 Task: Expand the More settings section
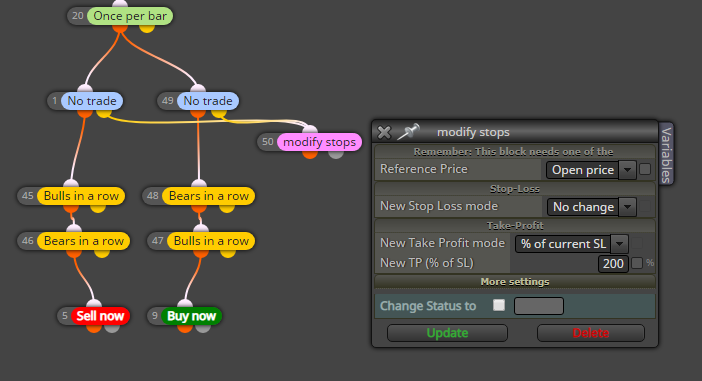(x=515, y=282)
